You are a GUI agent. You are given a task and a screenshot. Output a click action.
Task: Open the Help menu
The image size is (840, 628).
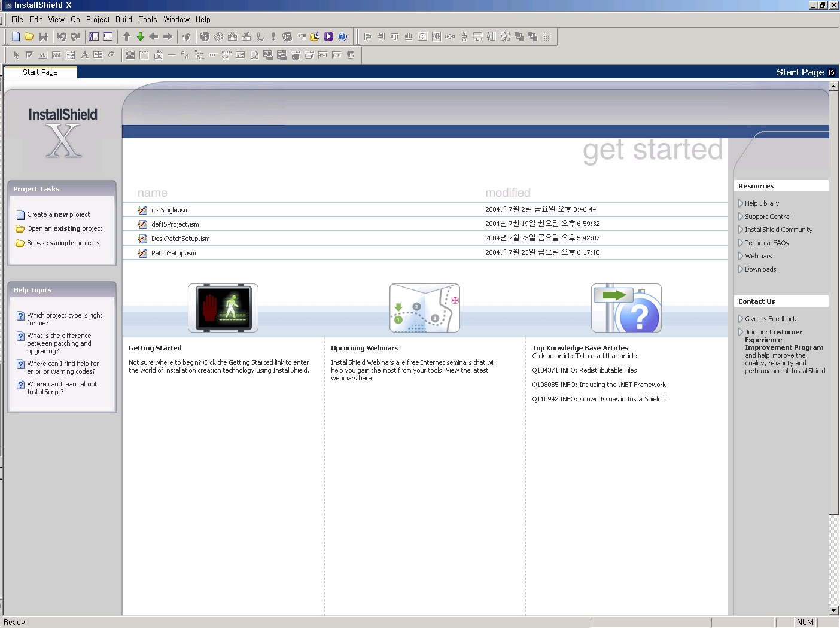203,20
